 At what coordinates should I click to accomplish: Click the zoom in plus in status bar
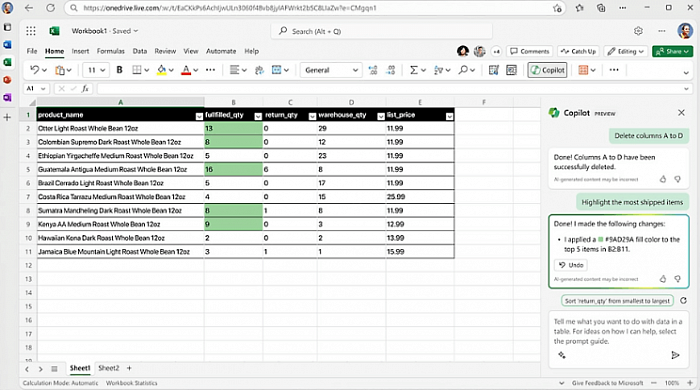690,383
